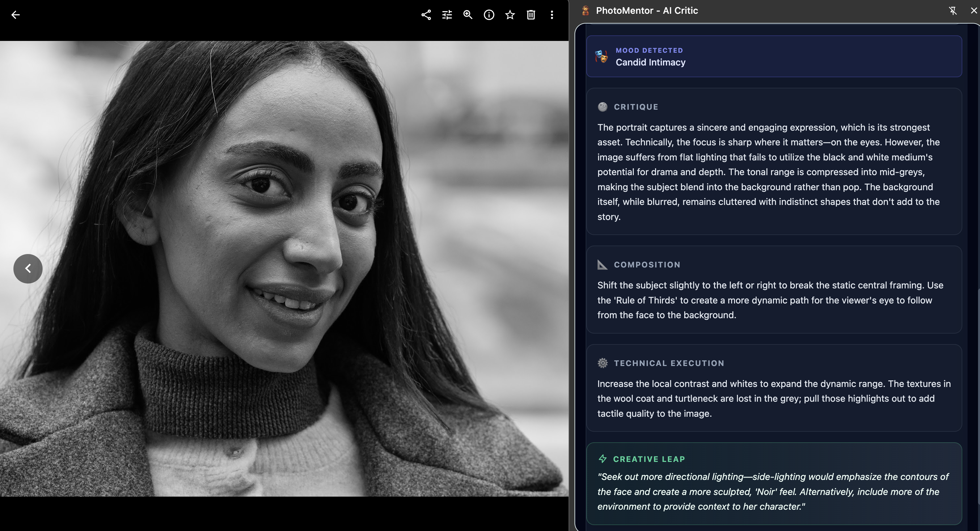Collapse the Critique section
980x531 pixels.
635,106
